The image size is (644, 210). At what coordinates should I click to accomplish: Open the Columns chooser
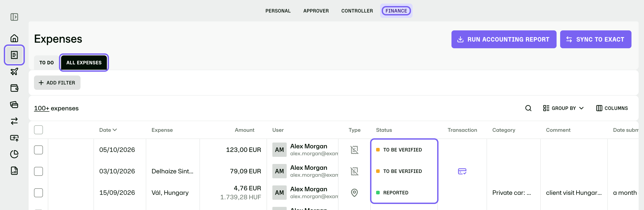(x=612, y=108)
